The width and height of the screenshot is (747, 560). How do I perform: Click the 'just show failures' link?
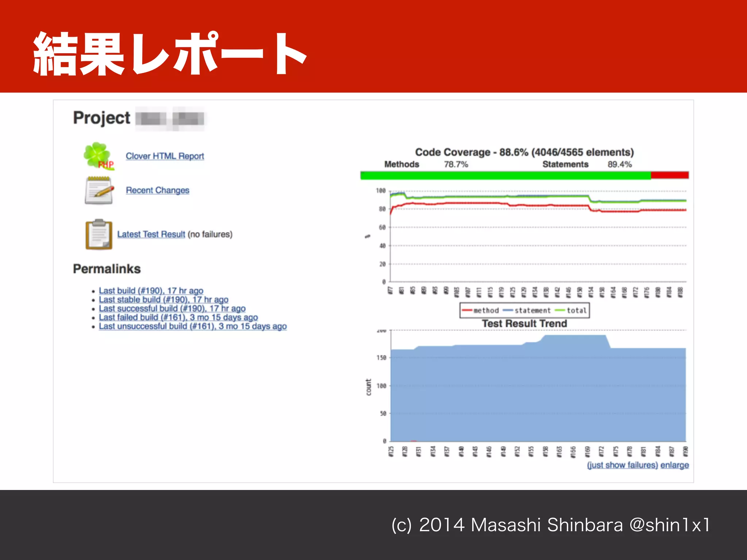point(622,465)
